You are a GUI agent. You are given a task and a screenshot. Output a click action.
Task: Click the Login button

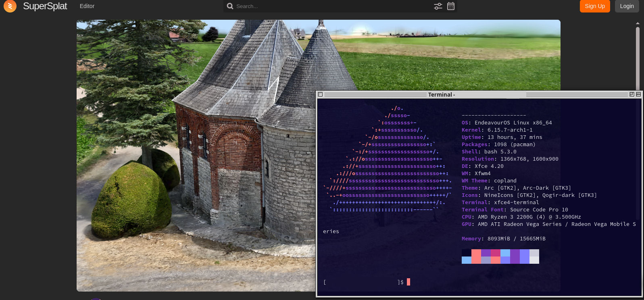pos(627,6)
